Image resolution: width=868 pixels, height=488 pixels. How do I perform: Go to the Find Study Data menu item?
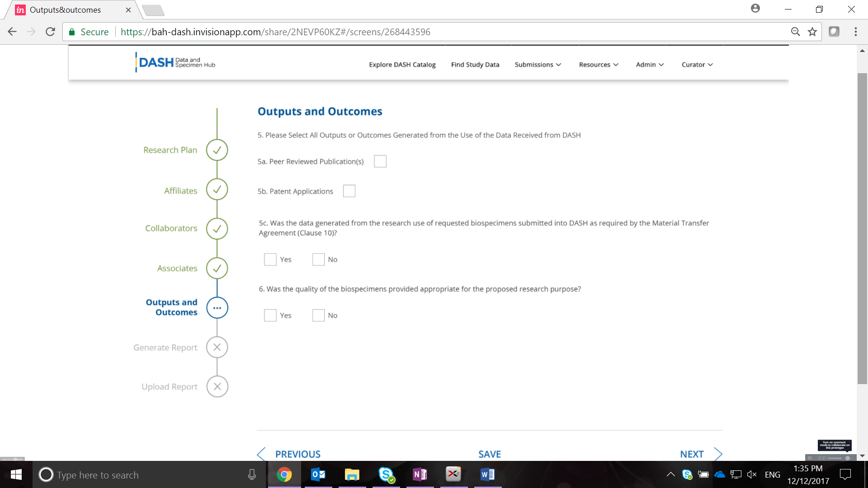pyautogui.click(x=475, y=65)
